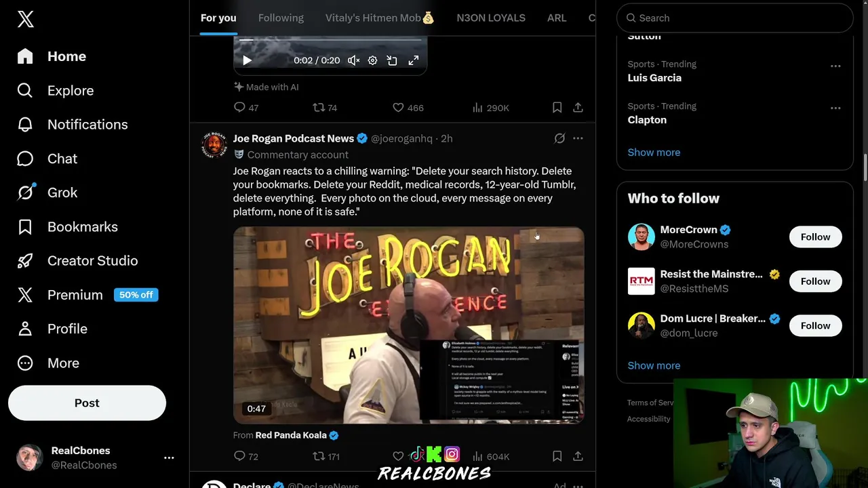Open Grok assistant
Image resolution: width=868 pixels, height=488 pixels.
coord(47,192)
